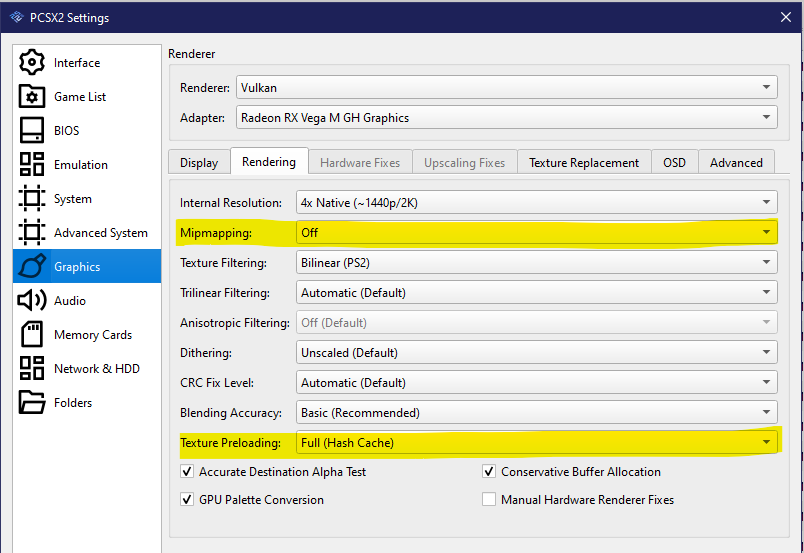Switch to the Display tab
Screen dimensions: 804x553
click(x=199, y=163)
